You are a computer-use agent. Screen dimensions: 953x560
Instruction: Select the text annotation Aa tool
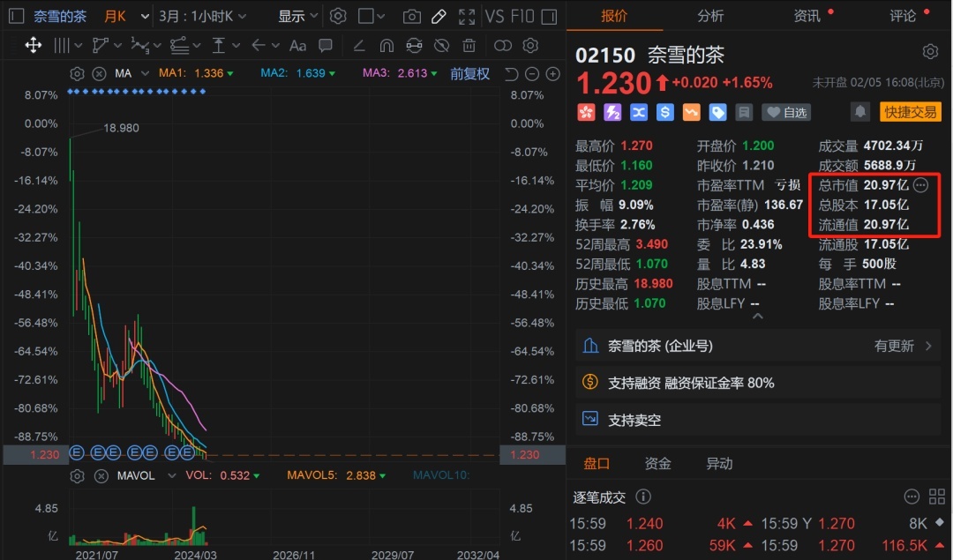click(x=297, y=46)
